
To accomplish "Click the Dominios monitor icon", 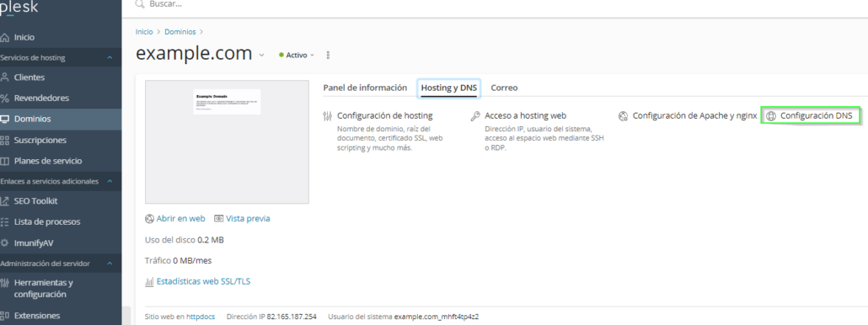I will [5, 119].
